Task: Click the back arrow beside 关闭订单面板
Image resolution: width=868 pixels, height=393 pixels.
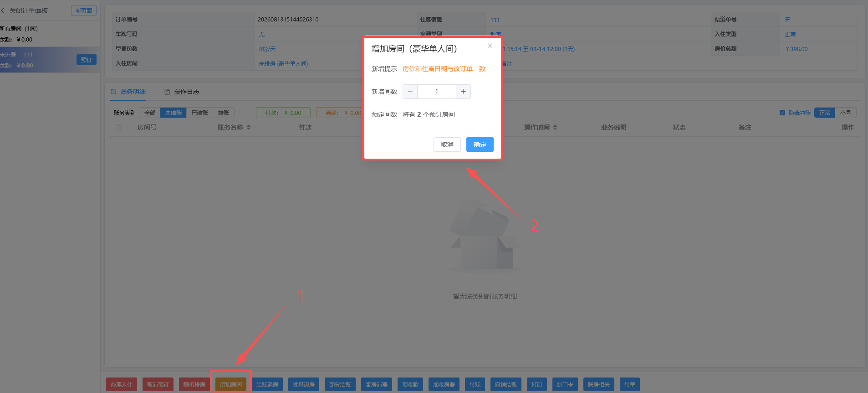Action: [3, 10]
